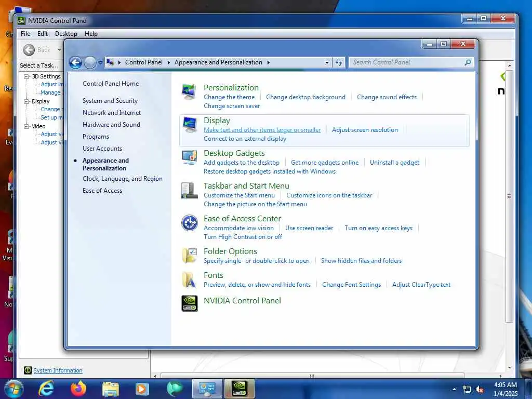Click the search magnifier in Control Panel
Viewport: 532px width, 399px height.
tap(468, 62)
